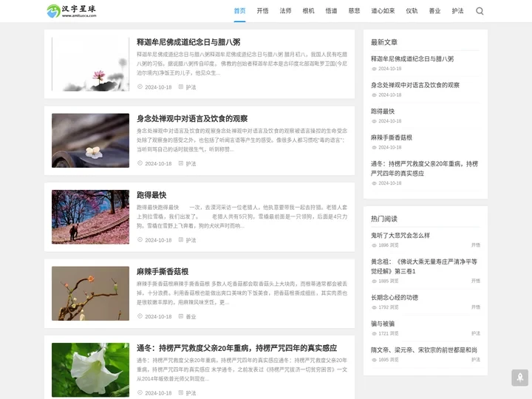Screen dimensions: 532x399
Task: Click the search magnifier icon in header
Action: 480,11
